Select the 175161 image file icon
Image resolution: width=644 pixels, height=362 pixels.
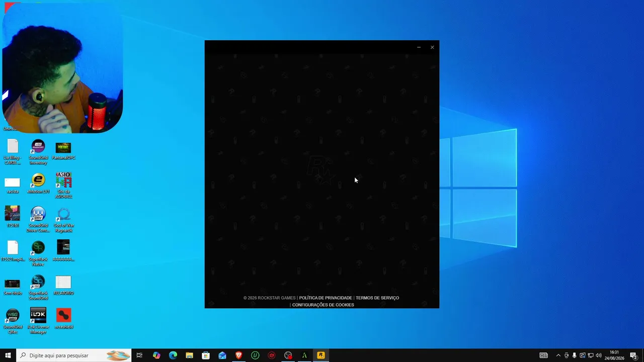pyautogui.click(x=12, y=217)
